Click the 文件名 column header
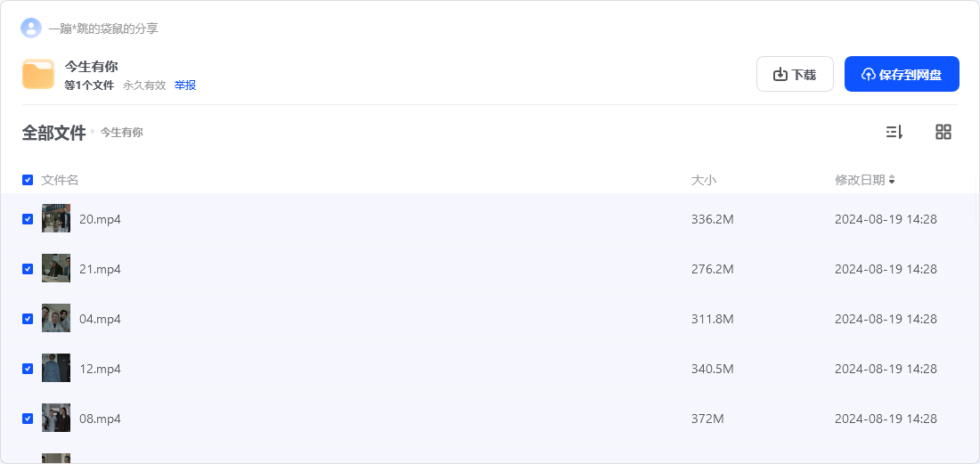This screenshot has height=464, width=980. click(x=60, y=180)
